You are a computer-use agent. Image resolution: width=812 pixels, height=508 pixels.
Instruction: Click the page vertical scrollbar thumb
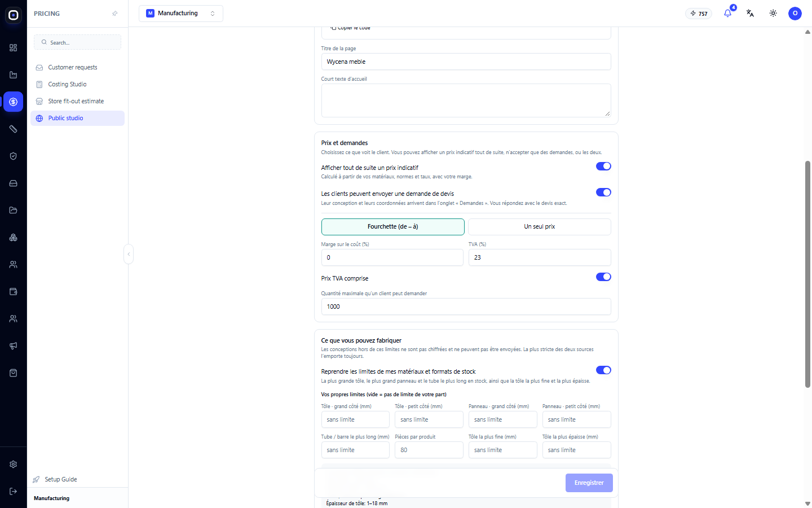click(807, 274)
